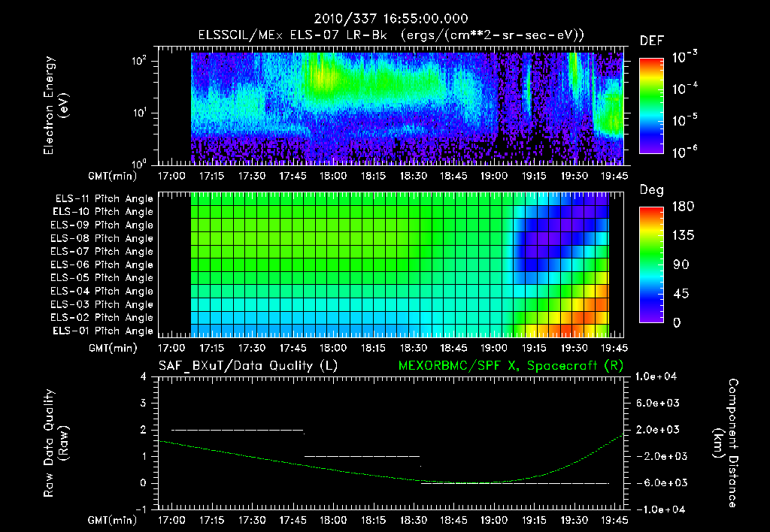The width and height of the screenshot is (770, 532).
Task: Select the DEF label above the color scale
Action: click(652, 41)
